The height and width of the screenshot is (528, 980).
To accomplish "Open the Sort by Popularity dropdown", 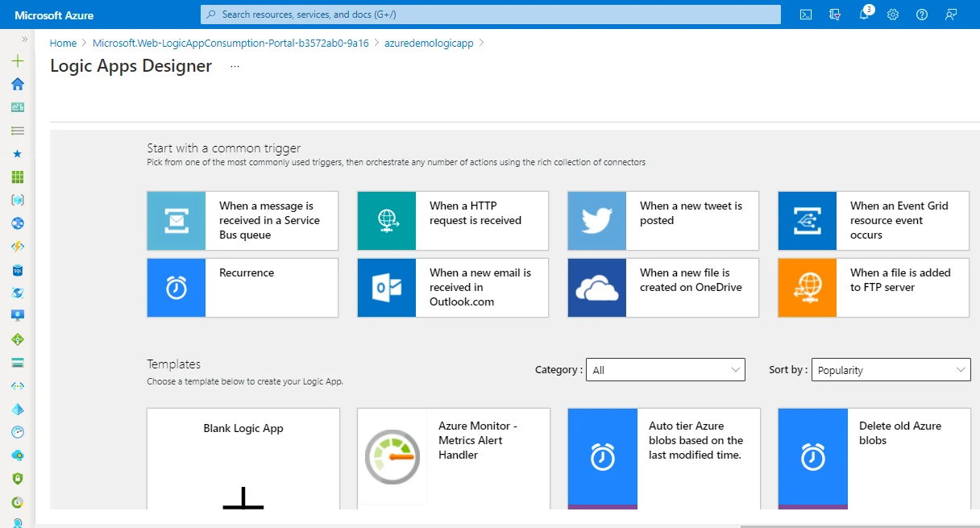I will pyautogui.click(x=891, y=369).
